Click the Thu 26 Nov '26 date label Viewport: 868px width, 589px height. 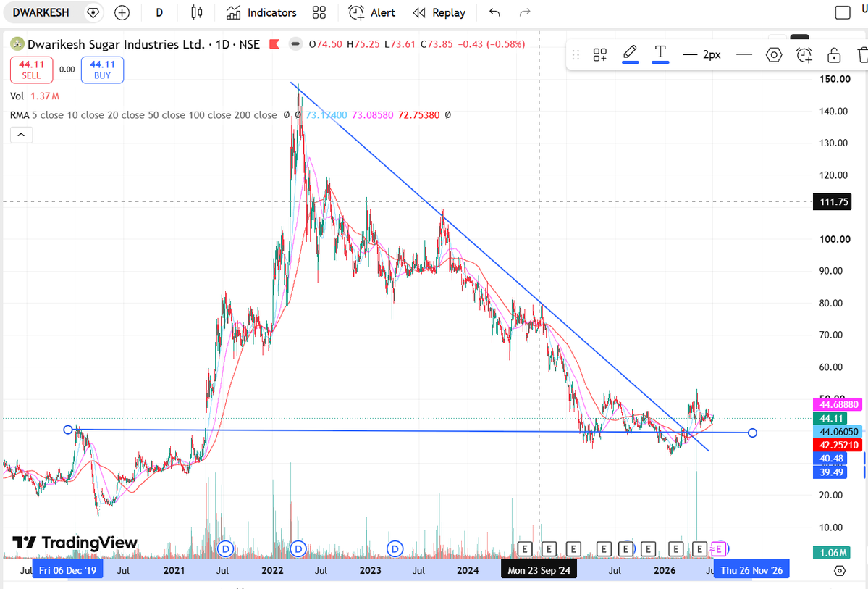point(751,570)
